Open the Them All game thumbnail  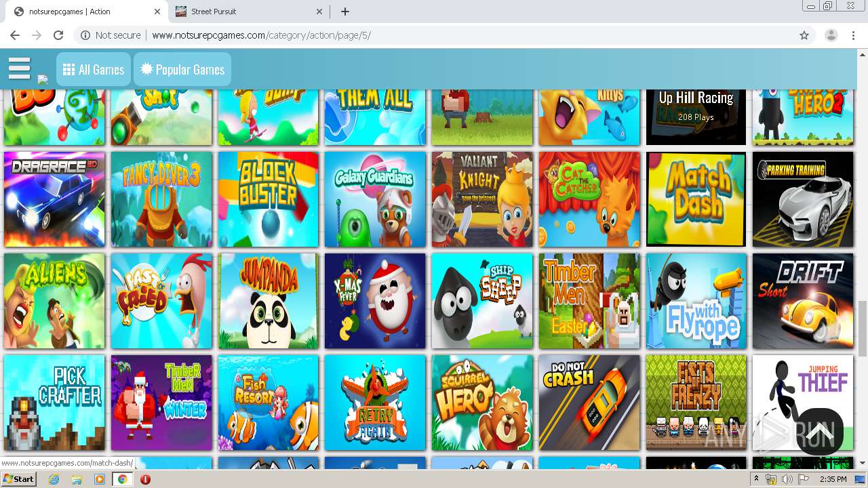(x=375, y=117)
